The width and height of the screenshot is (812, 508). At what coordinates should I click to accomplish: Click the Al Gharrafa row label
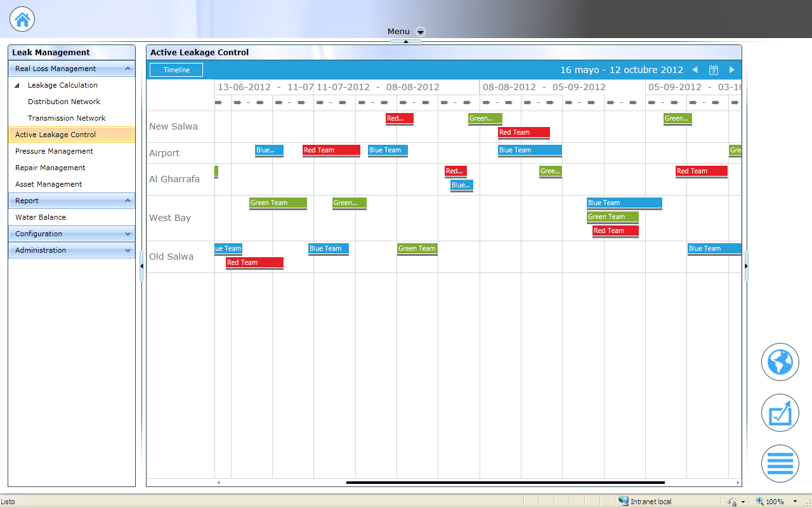(174, 179)
